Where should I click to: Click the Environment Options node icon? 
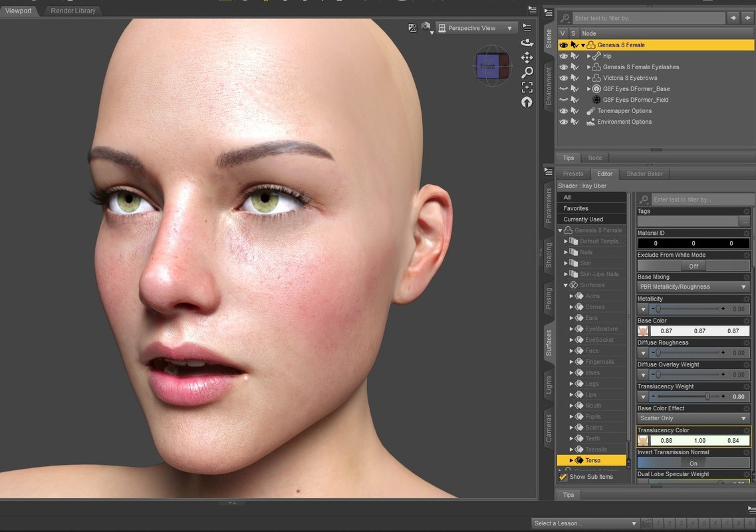coord(590,122)
